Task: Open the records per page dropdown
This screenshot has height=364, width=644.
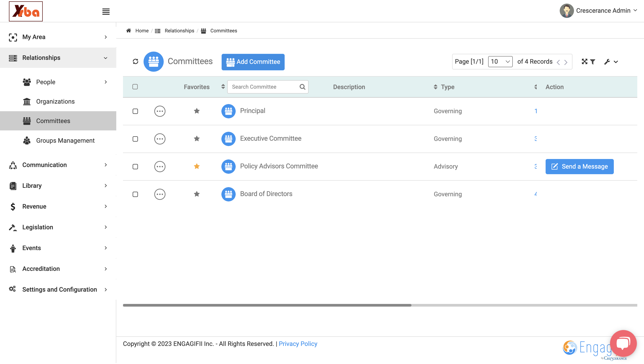Action: (500, 61)
